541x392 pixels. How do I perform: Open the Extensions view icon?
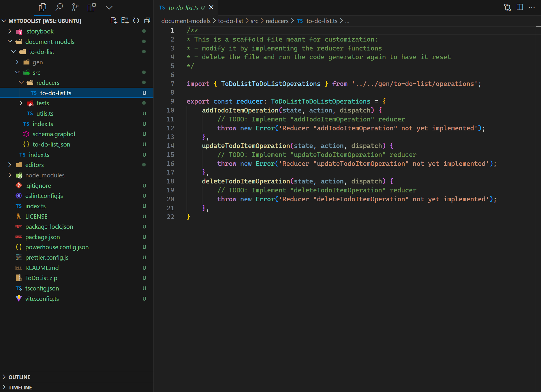92,7
